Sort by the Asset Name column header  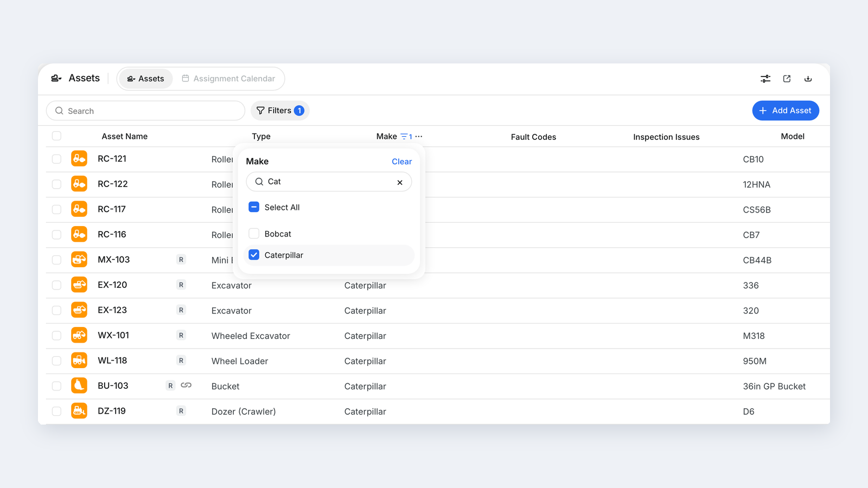125,137
